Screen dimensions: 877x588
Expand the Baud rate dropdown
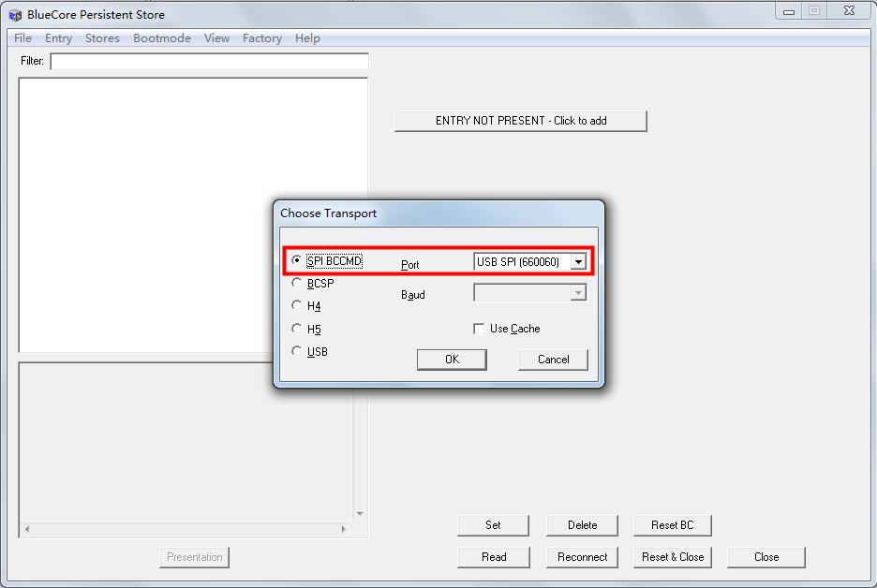[x=578, y=293]
